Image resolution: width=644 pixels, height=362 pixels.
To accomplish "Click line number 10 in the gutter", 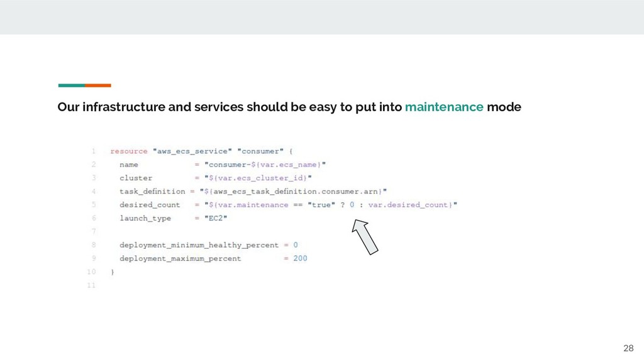I will click(x=91, y=271).
